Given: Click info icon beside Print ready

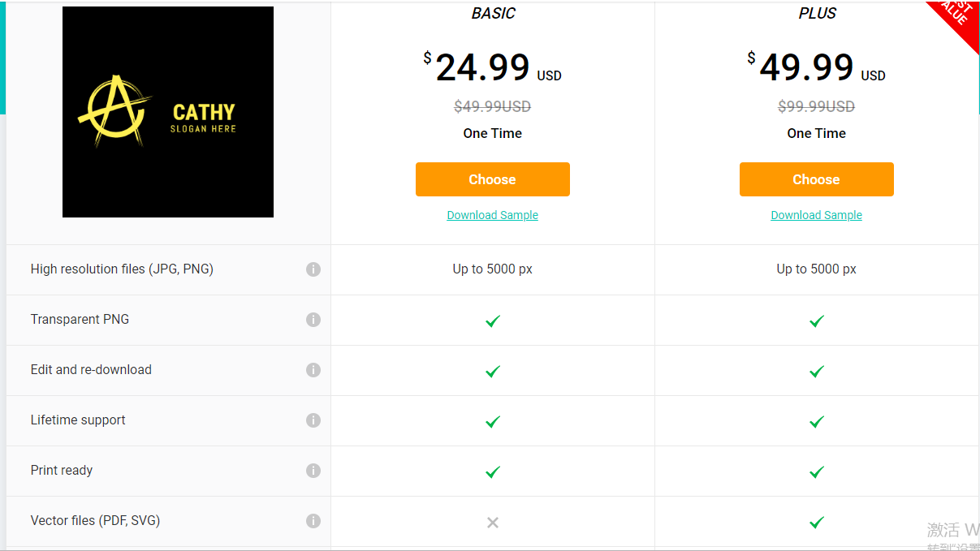Looking at the screenshot, I should pyautogui.click(x=313, y=471).
